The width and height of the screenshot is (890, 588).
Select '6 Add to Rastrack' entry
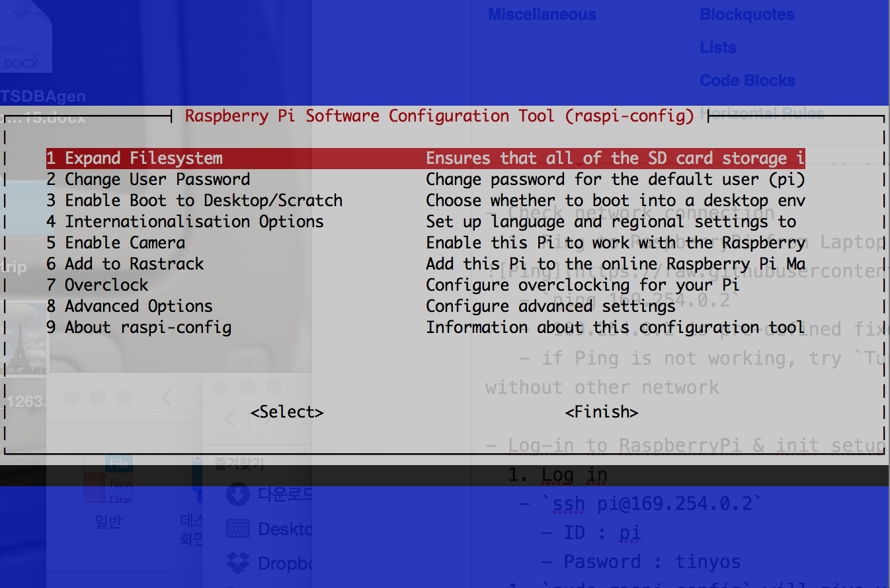pyautogui.click(x=125, y=264)
